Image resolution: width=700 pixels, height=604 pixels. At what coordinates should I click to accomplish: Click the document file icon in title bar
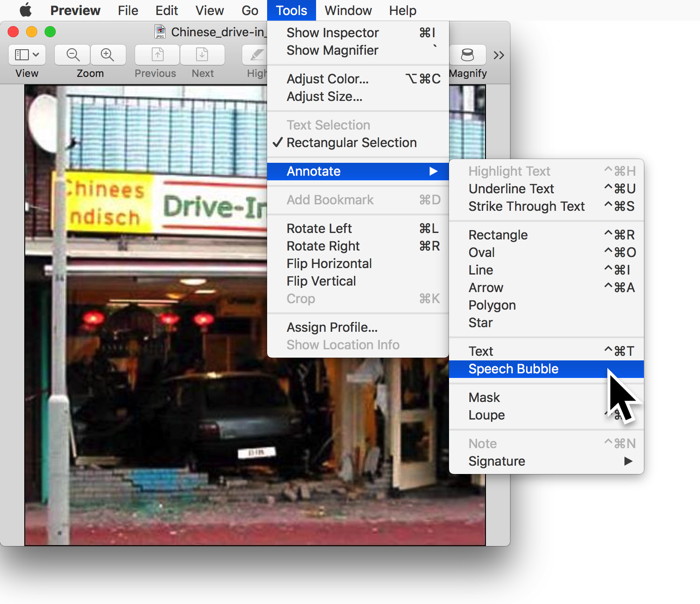click(x=159, y=32)
